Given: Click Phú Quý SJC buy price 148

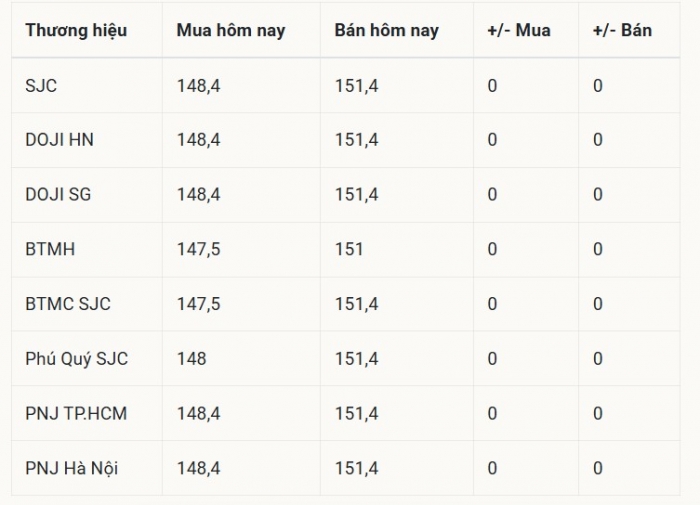Looking at the screenshot, I should [x=192, y=359].
